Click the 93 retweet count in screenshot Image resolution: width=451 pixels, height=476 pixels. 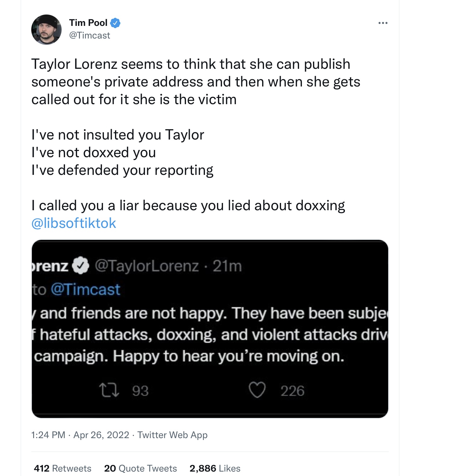[x=140, y=391]
